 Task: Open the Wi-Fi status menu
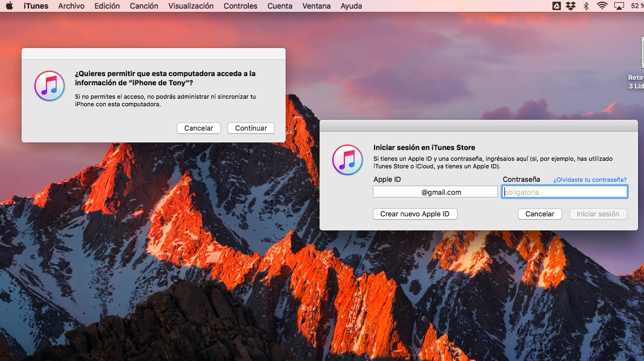pyautogui.click(x=602, y=6)
